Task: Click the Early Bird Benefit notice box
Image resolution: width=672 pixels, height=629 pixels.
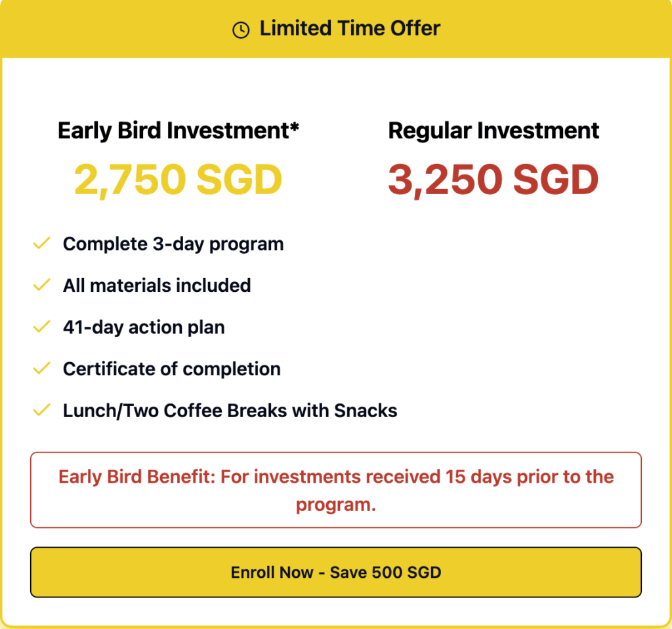Action: [x=335, y=490]
